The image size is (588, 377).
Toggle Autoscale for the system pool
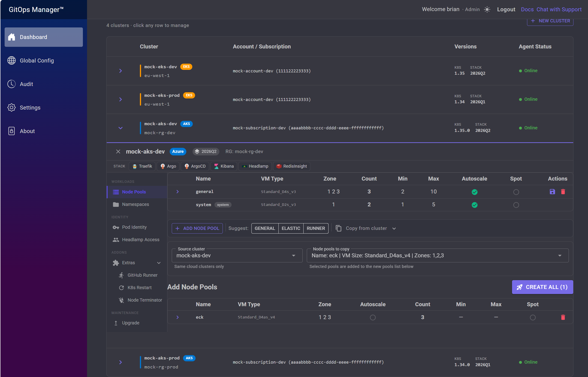click(474, 205)
